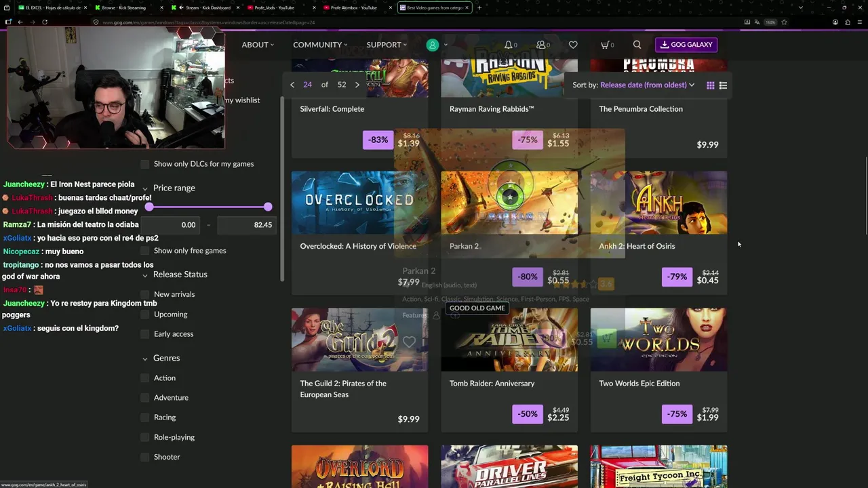Open GOG search magnifier

(x=637, y=45)
